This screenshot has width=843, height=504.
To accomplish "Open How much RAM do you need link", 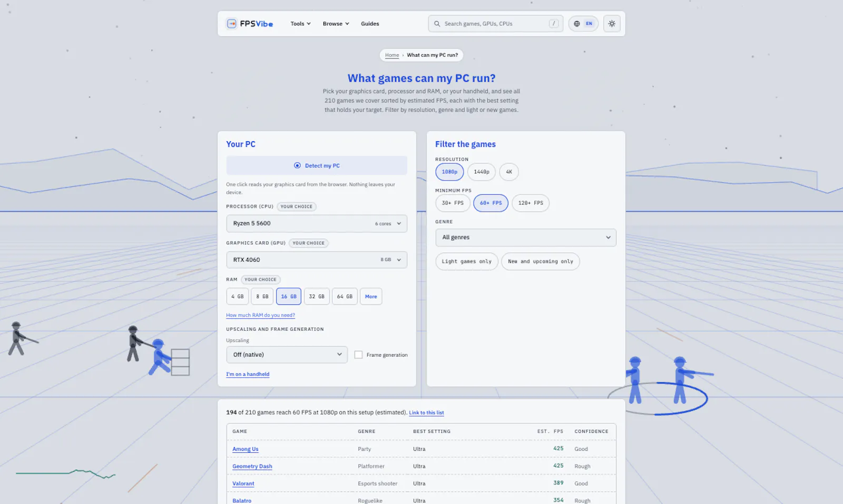I will (x=260, y=315).
